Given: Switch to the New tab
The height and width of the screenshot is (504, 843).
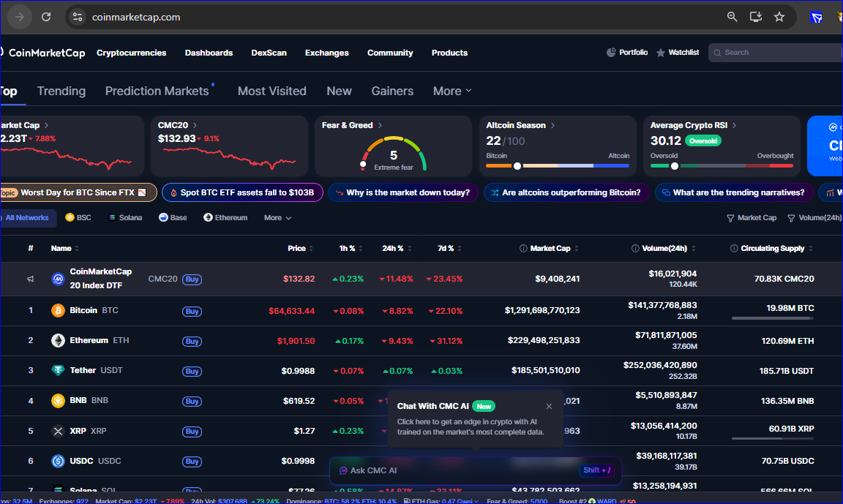Looking at the screenshot, I should 340,91.
